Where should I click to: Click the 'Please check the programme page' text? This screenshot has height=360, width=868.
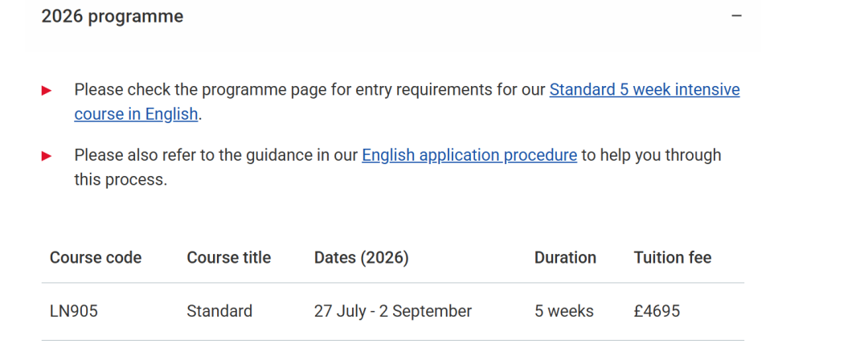(x=201, y=89)
